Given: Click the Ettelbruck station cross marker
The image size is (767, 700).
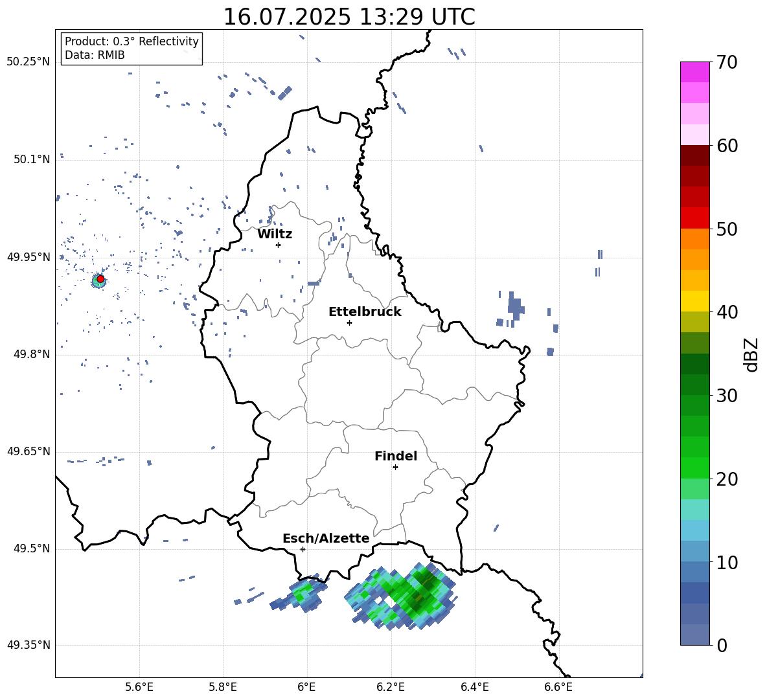Looking at the screenshot, I should [349, 322].
